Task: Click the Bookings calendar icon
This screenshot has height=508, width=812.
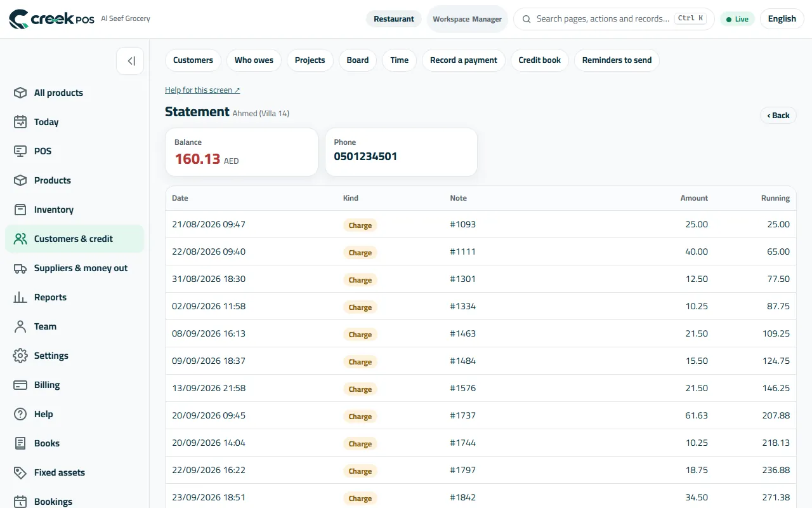Action: tap(20, 502)
